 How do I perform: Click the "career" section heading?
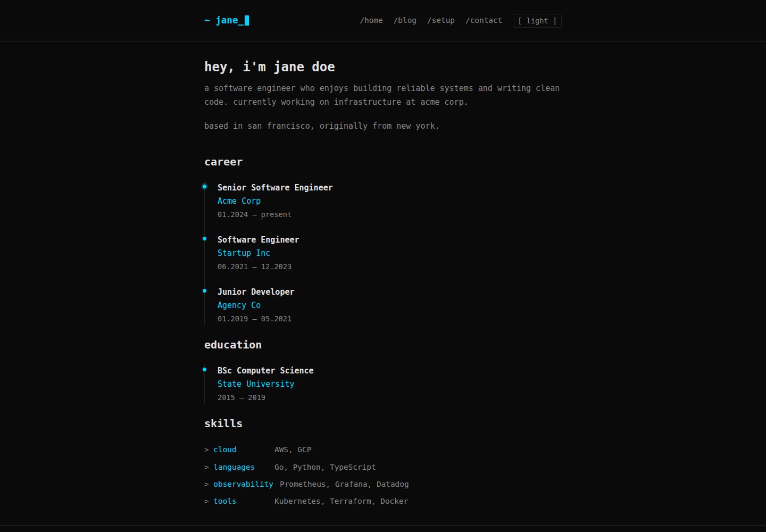223,162
